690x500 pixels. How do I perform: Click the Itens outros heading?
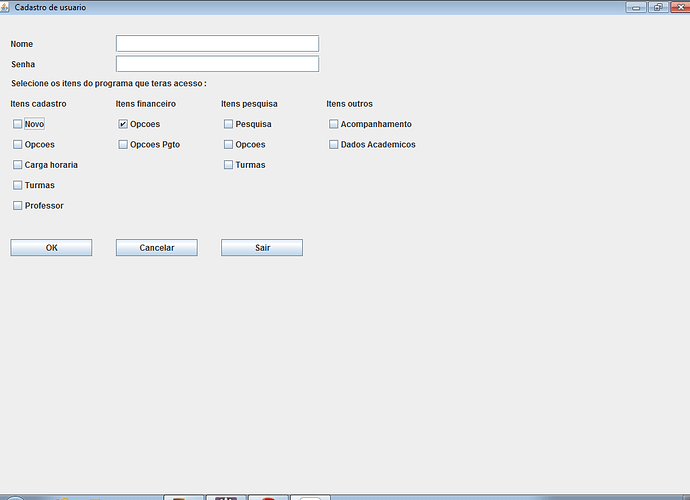[349, 104]
